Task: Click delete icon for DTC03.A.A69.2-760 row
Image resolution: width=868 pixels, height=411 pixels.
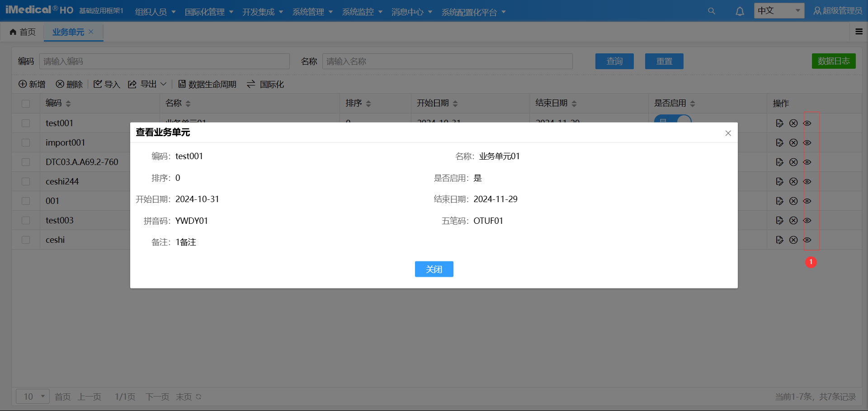Action: coord(793,162)
